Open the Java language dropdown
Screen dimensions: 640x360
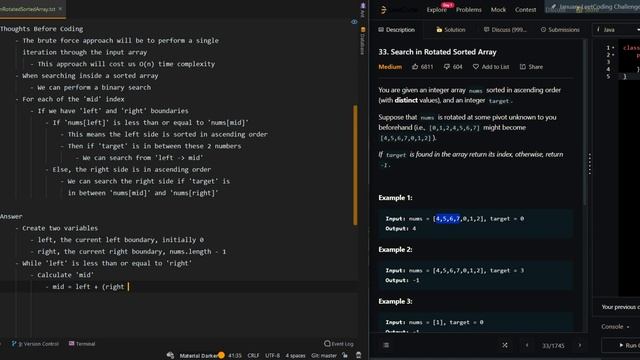pyautogui.click(x=616, y=30)
